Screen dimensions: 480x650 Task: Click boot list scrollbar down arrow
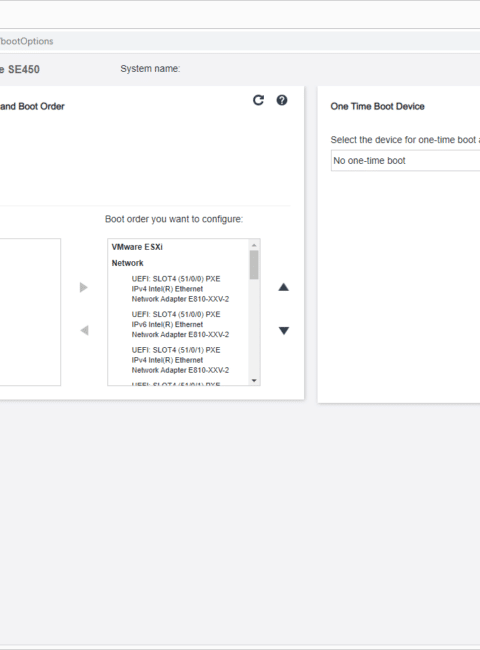point(254,381)
